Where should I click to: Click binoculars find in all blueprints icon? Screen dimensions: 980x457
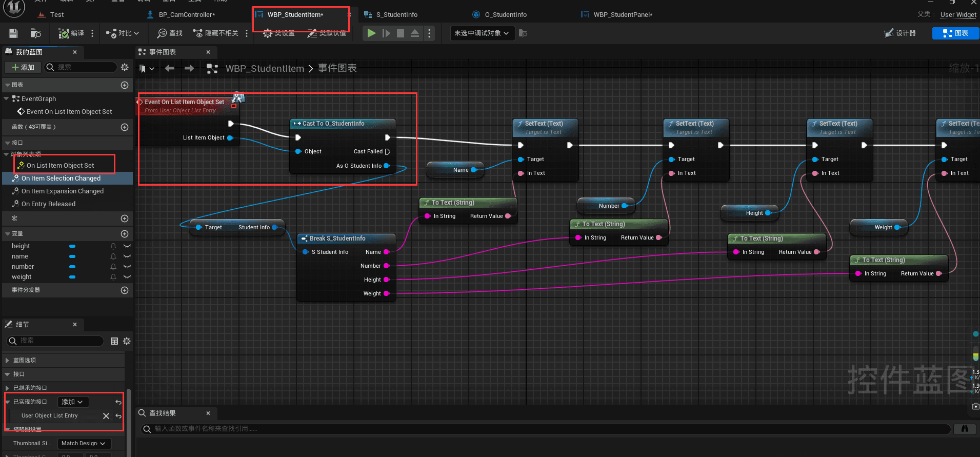pos(965,429)
